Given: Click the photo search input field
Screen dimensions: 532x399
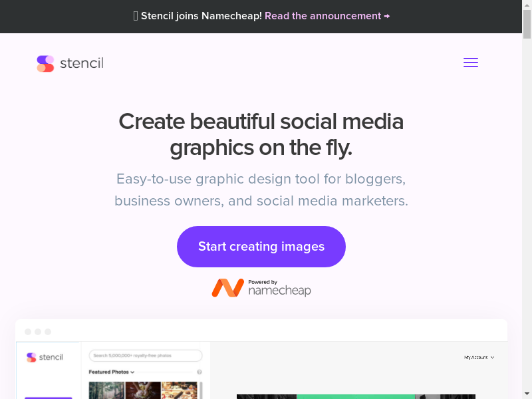Looking at the screenshot, I should point(146,356).
